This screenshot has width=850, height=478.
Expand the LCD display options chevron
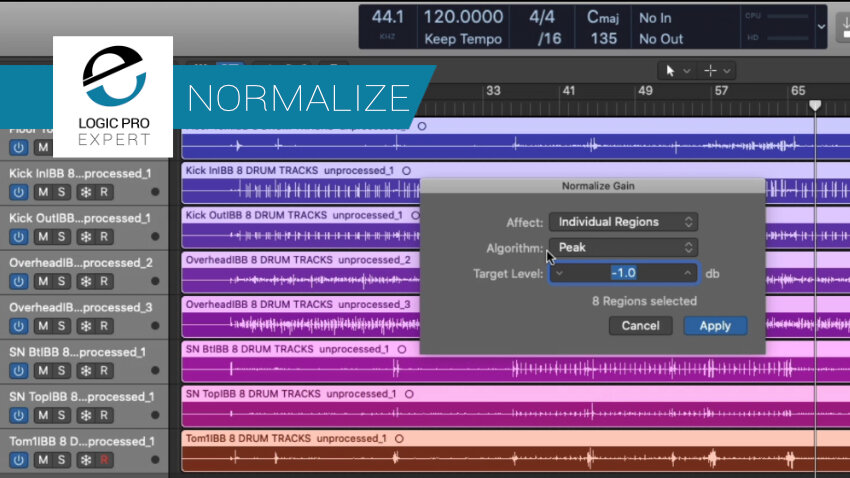[x=821, y=26]
